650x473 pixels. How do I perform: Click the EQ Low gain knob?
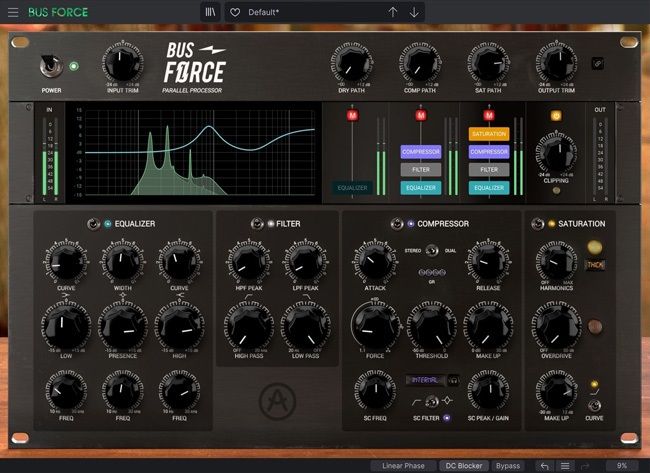[x=66, y=326]
